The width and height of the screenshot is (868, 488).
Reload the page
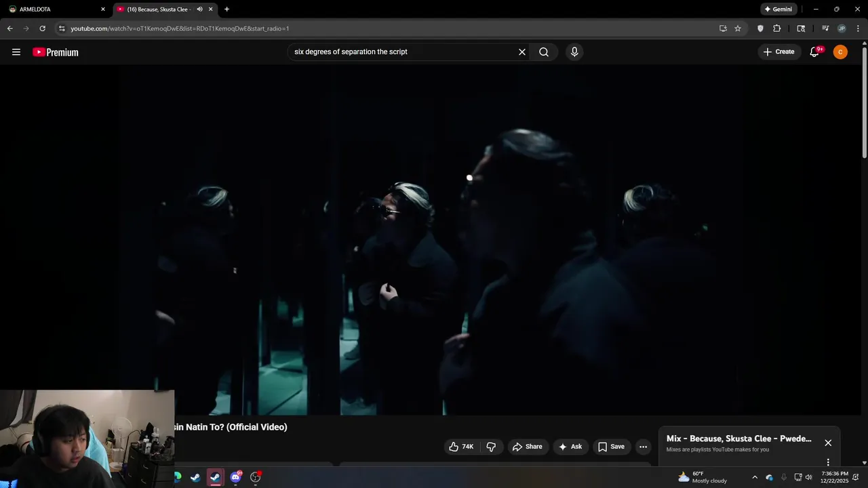43,28
